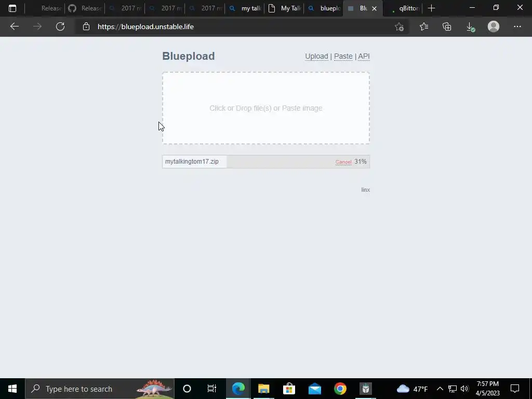Screen dimensions: 532x399
Task: Click the file drop zone
Action: coord(266,108)
